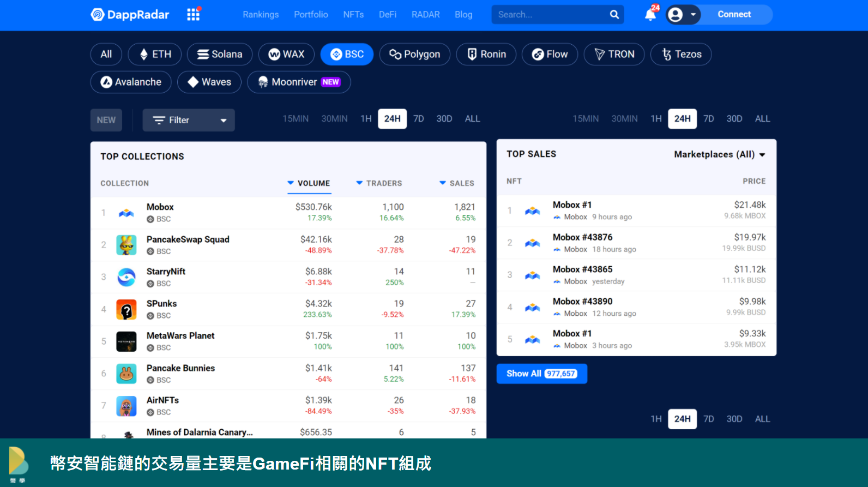Open the Filter dropdown
This screenshot has height=487, width=868.
click(x=189, y=120)
